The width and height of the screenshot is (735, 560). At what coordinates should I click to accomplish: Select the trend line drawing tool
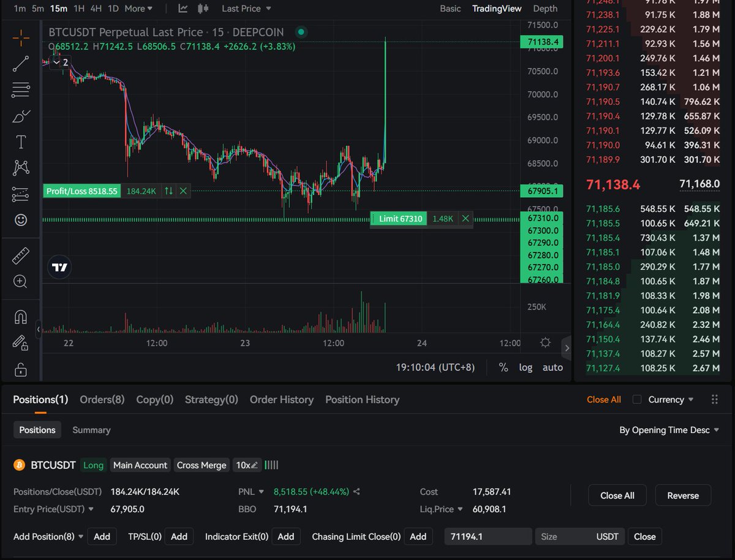point(21,64)
